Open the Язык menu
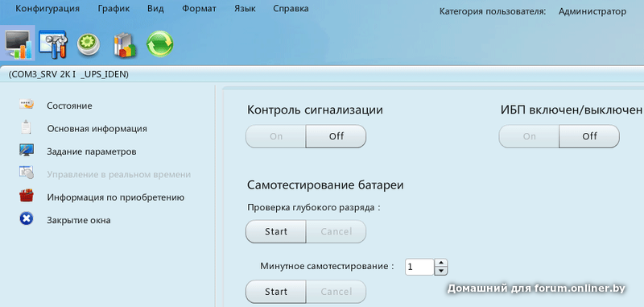Image resolution: width=644 pixels, height=307 pixels. tap(245, 9)
